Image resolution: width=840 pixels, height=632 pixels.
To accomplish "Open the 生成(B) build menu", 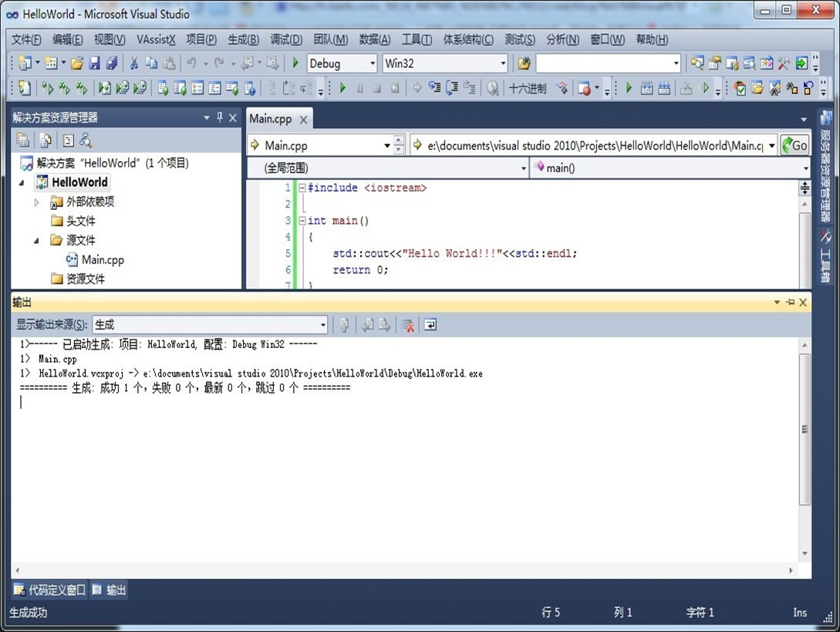I will pyautogui.click(x=243, y=39).
